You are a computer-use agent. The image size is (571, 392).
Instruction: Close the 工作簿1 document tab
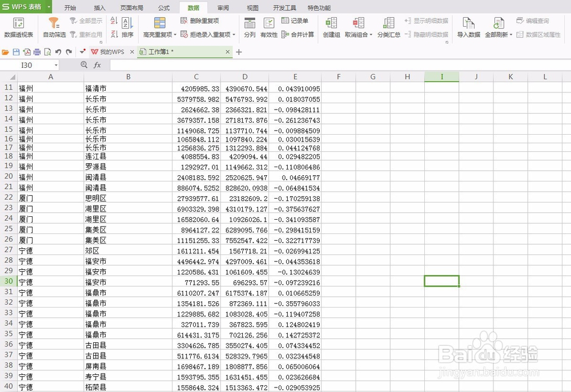(x=227, y=52)
